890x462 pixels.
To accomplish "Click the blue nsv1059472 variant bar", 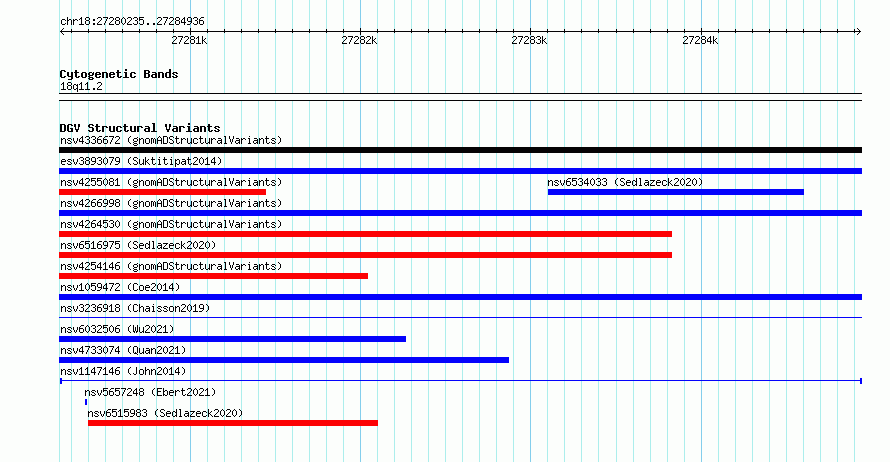I will [x=460, y=297].
